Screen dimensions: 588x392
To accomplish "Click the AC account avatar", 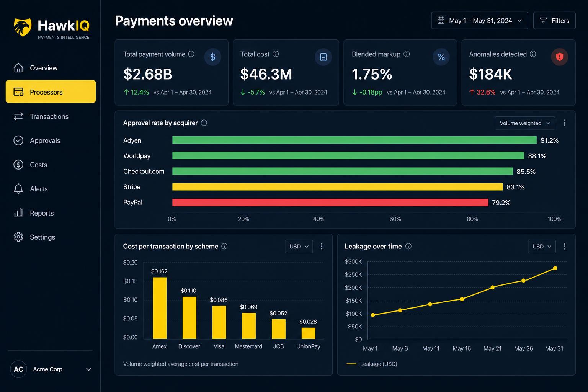I will pos(18,369).
